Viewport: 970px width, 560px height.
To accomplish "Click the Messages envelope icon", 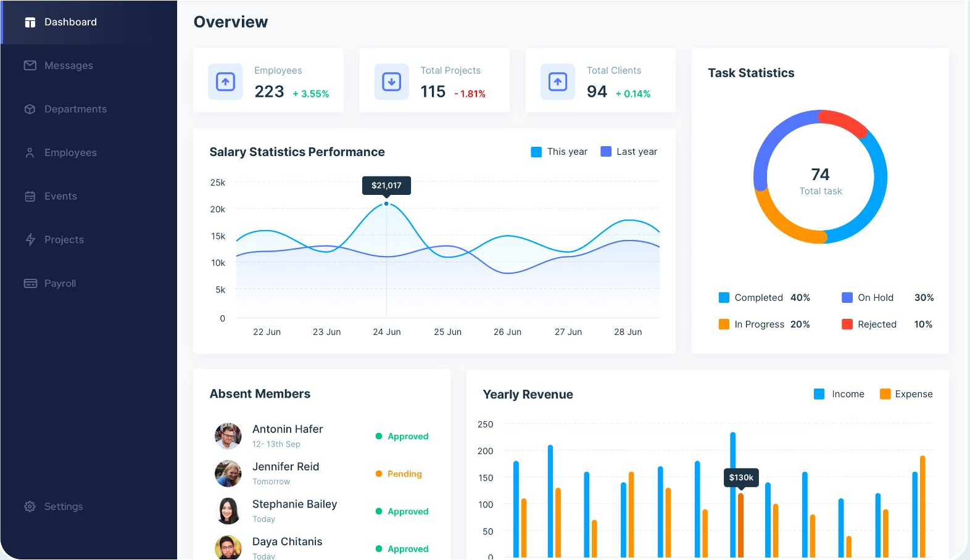I will [x=30, y=65].
